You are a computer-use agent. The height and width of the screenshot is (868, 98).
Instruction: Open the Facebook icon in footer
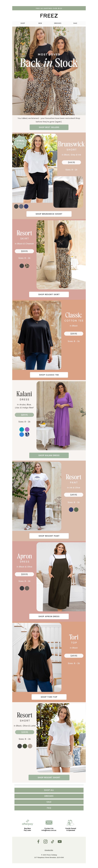(38, 841)
